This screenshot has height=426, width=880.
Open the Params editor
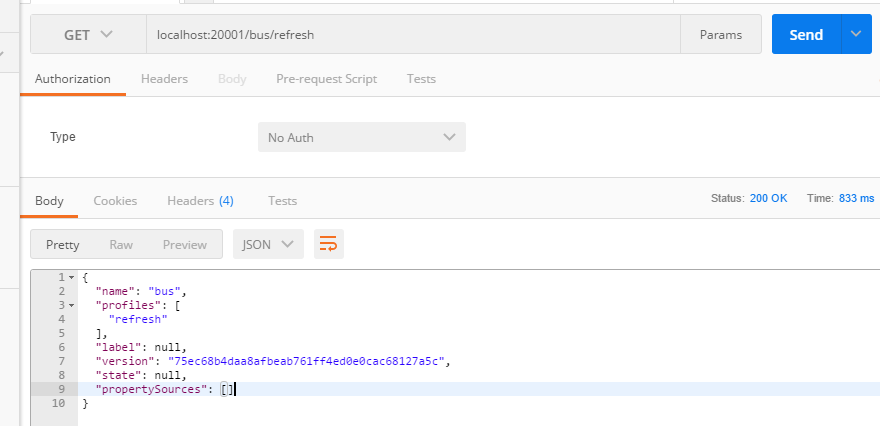point(721,35)
